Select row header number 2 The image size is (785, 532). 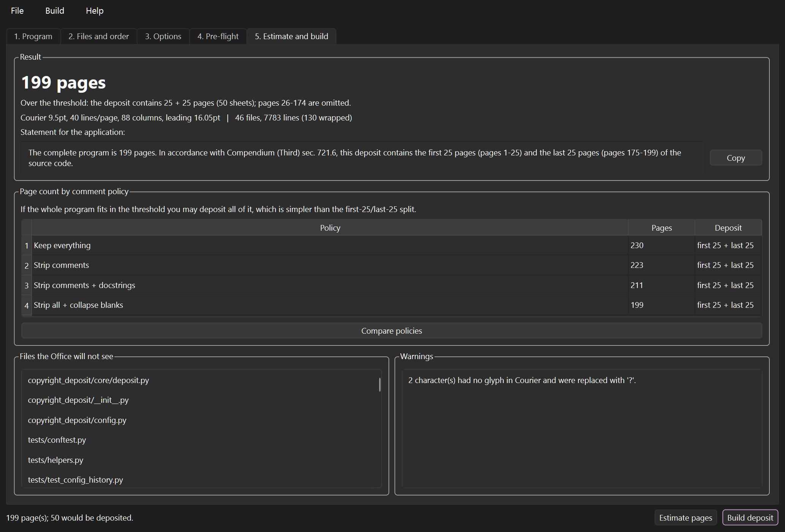[x=27, y=266]
